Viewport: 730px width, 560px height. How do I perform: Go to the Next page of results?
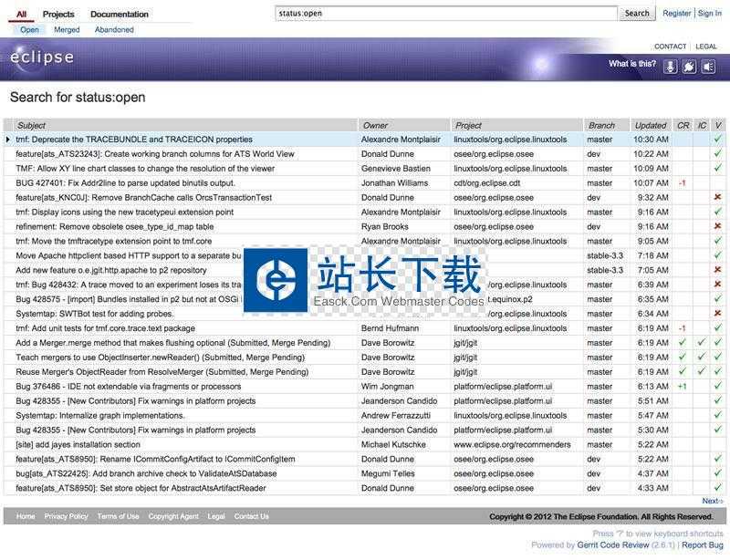coord(712,501)
